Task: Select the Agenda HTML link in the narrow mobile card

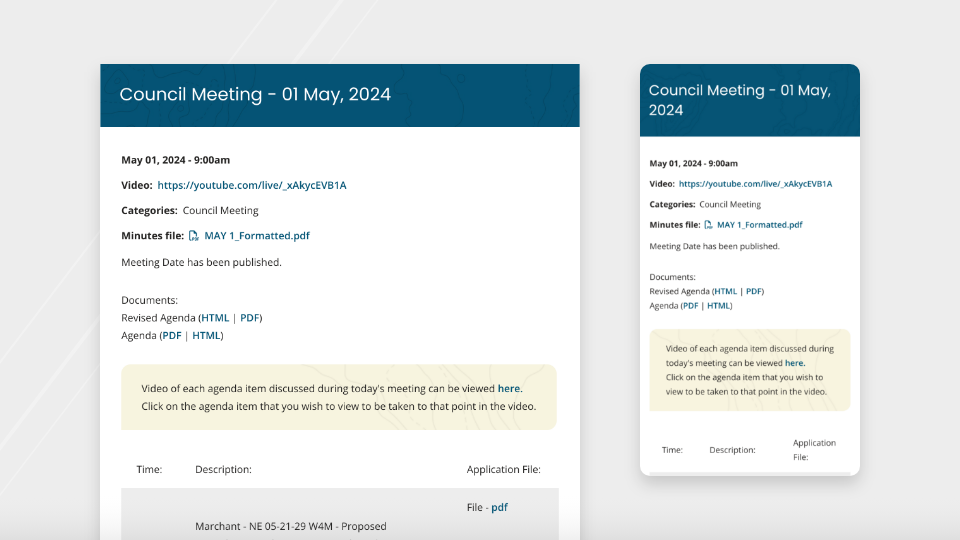Action: [x=719, y=305]
